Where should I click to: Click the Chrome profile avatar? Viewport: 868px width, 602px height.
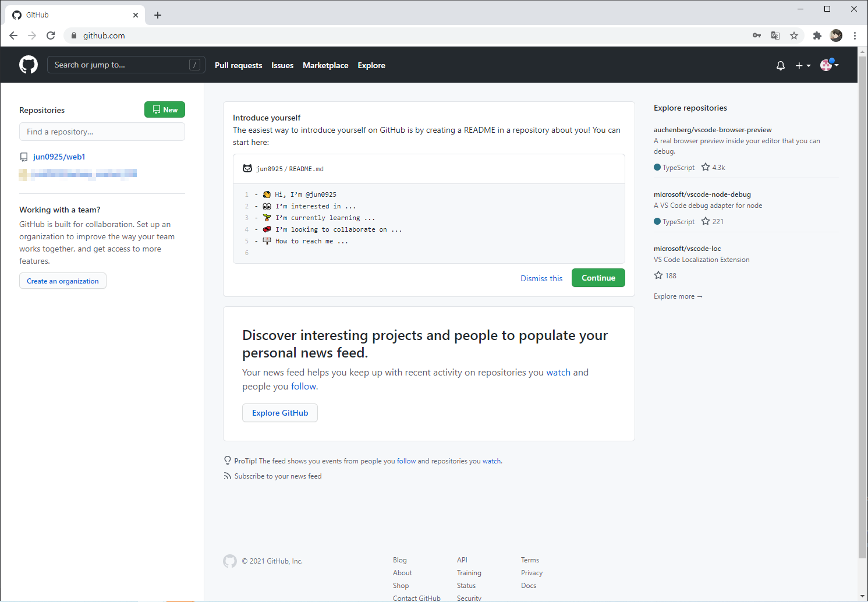tap(836, 36)
